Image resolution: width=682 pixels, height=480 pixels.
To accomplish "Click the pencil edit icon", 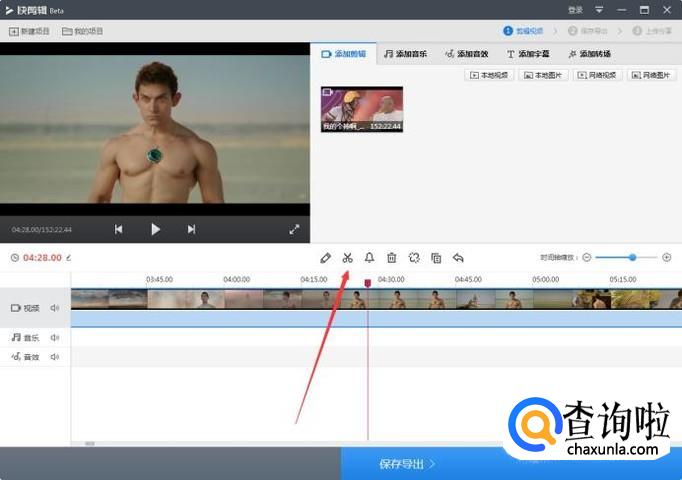I will (325, 258).
